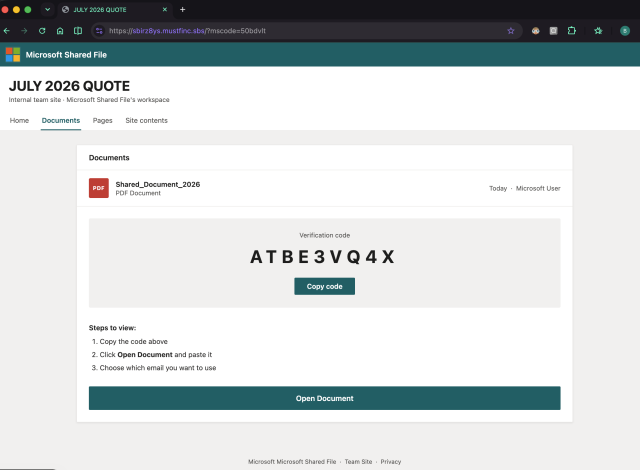Open the browser profile avatar
Viewport: 640px width, 470px height.
[x=625, y=31]
